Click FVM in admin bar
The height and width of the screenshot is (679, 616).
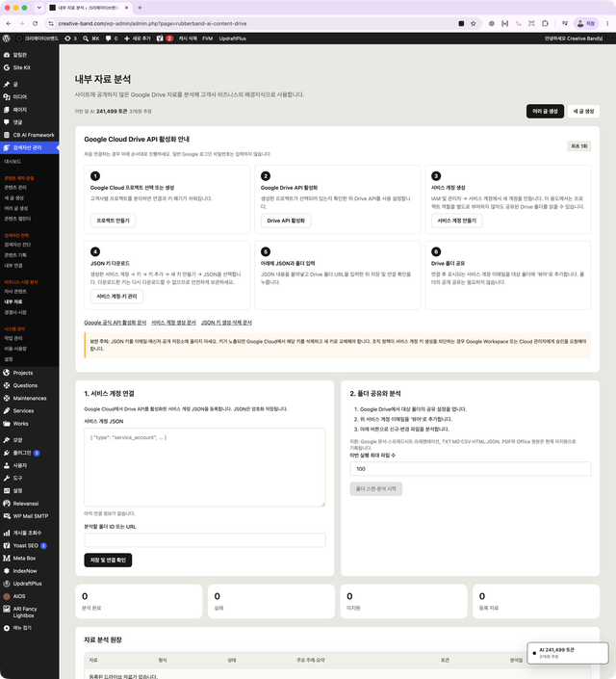pos(207,39)
